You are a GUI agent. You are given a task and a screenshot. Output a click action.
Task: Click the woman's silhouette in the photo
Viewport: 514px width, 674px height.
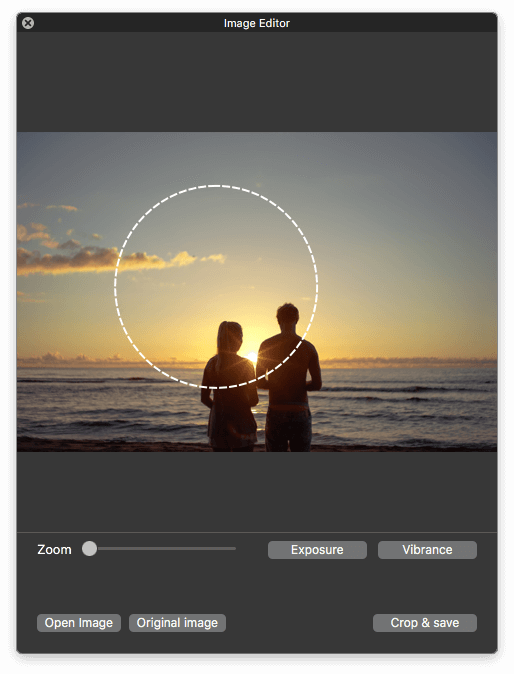(x=230, y=387)
